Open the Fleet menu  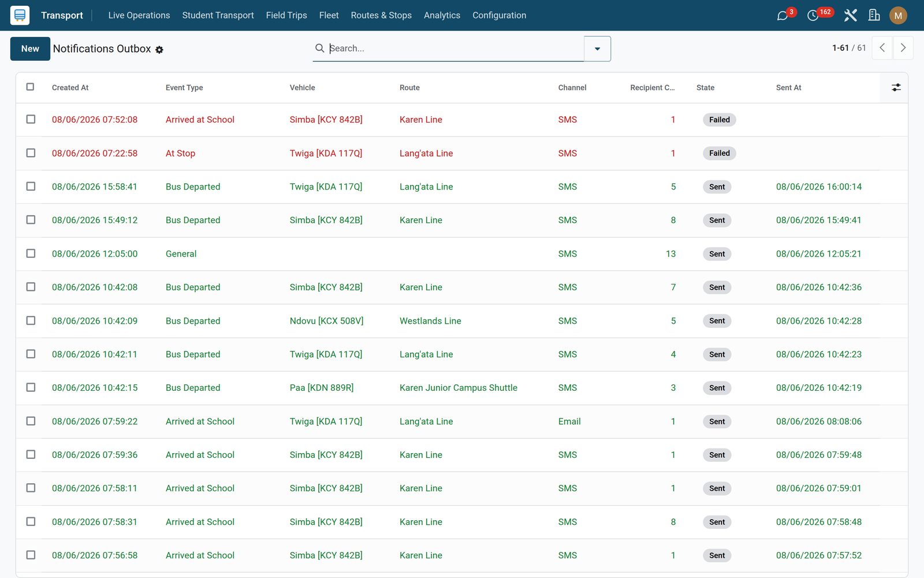coord(329,16)
